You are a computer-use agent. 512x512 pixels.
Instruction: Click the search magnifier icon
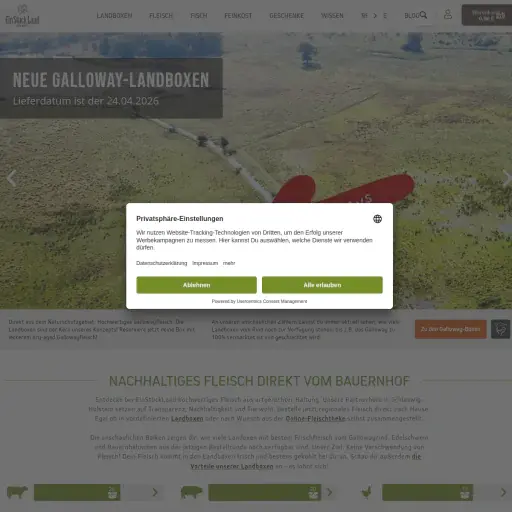tap(423, 15)
